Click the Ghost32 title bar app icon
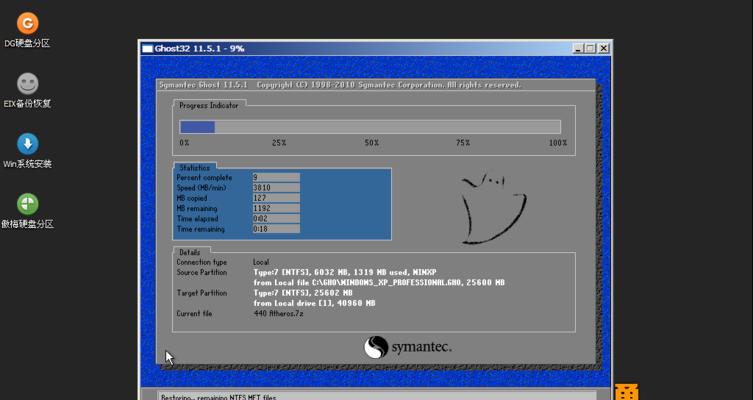The image size is (753, 400). (147, 48)
